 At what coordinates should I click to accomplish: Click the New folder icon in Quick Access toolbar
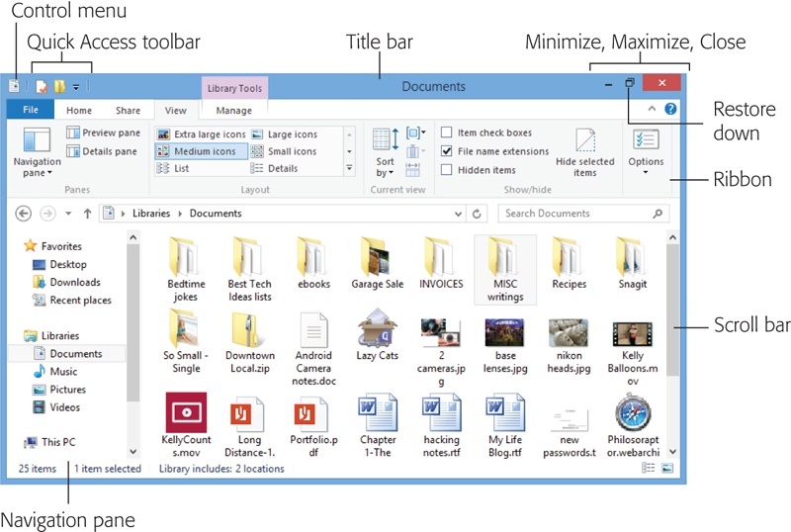[x=59, y=87]
